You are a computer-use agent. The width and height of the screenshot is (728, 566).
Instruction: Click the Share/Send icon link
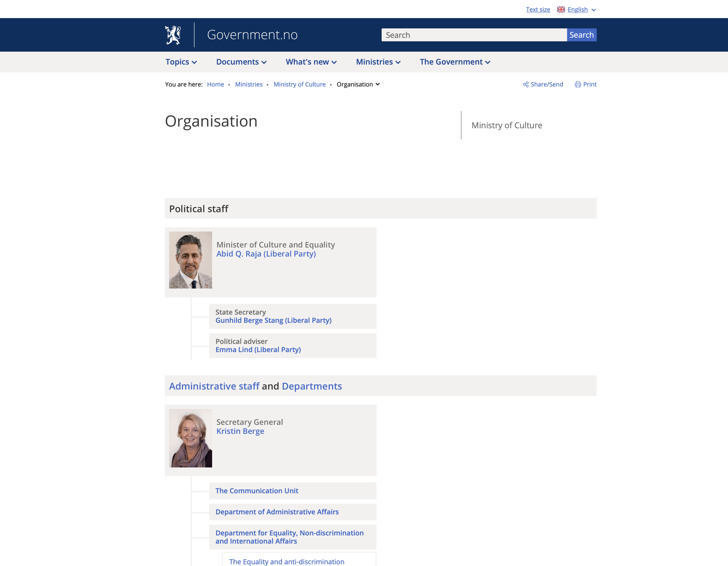pos(526,84)
